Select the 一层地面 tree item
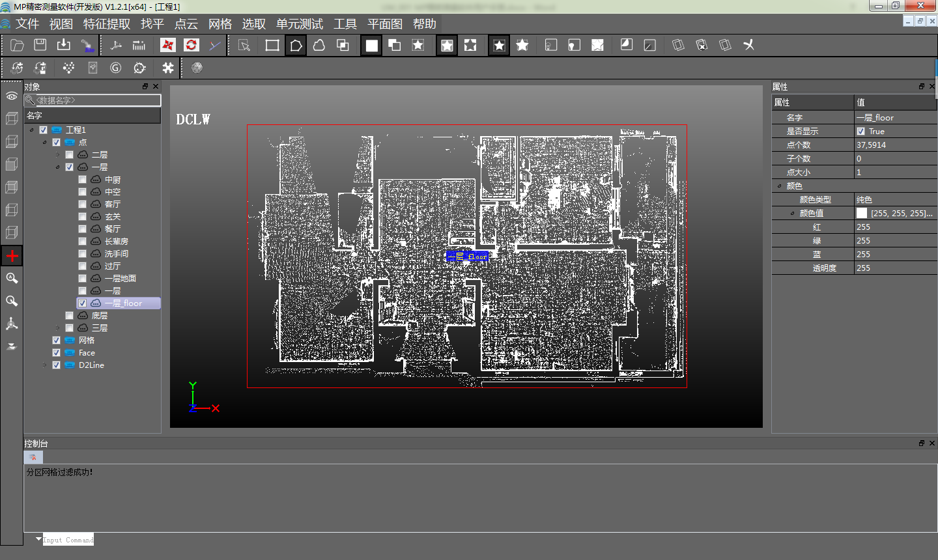 [120, 279]
